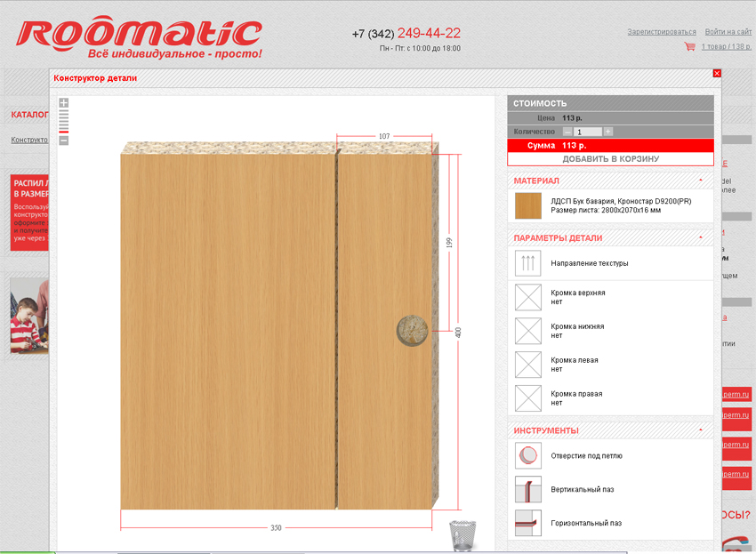Click the texture direction arrows icon
This screenshot has height=554, width=756.
click(528, 263)
